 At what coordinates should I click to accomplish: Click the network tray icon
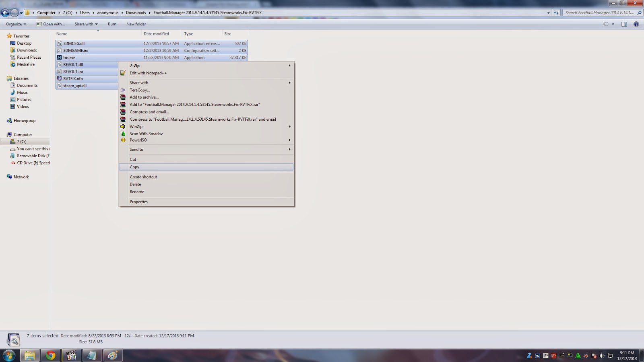pyautogui.click(x=610, y=356)
